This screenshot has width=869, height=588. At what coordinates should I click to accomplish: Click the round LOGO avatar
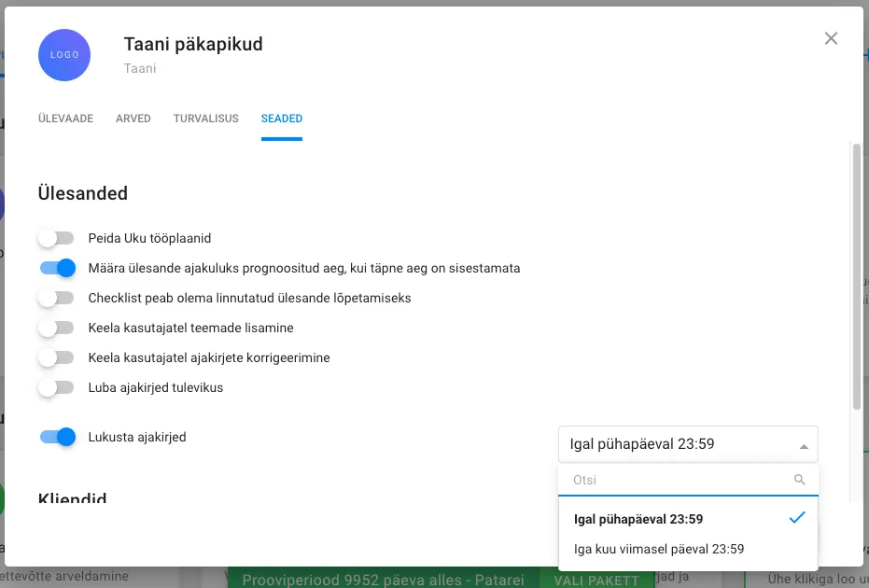click(64, 55)
